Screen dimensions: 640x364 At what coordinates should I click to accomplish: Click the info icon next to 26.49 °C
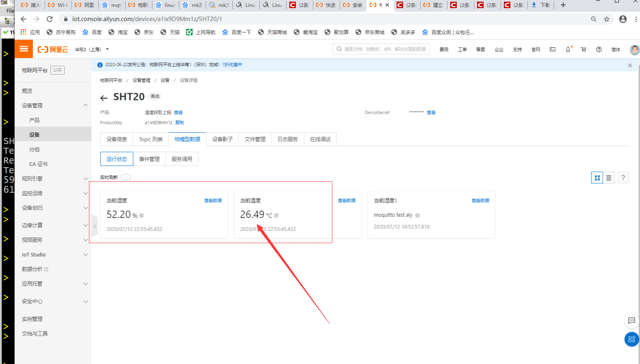(276, 215)
